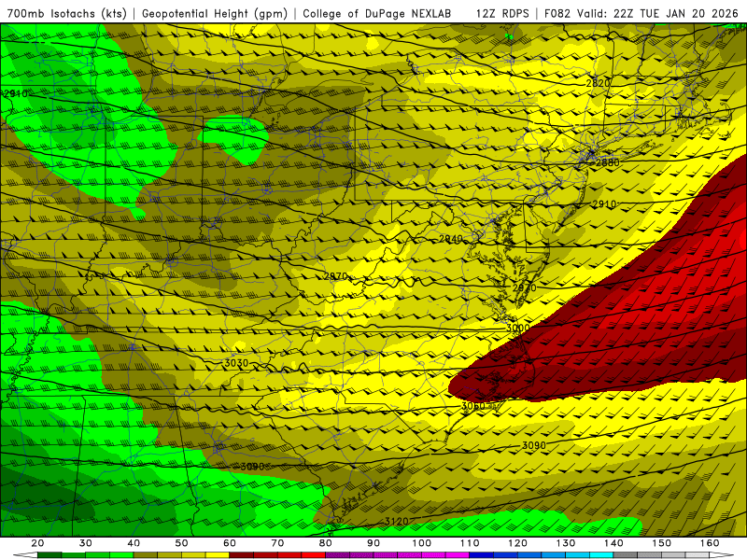Click the 150 value on the color scale
This screenshot has width=747, height=560.
(662, 543)
